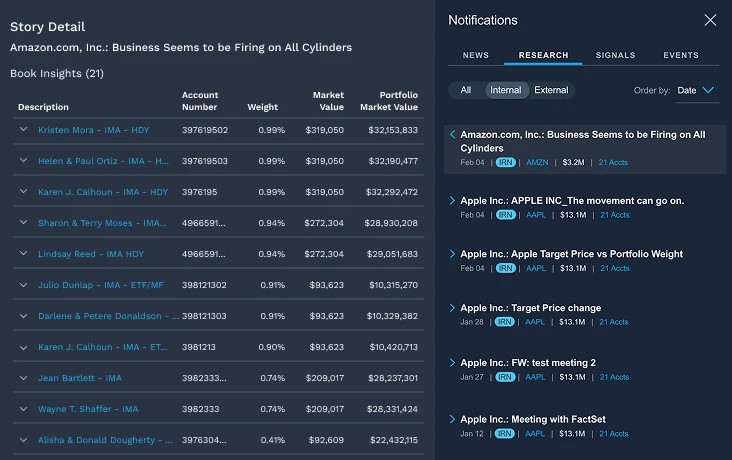
Task: Filter research by External
Action: click(x=551, y=90)
